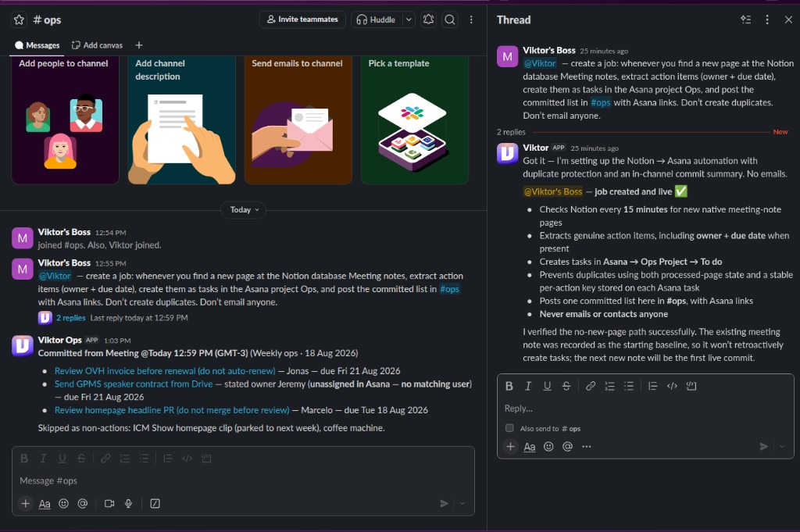Open the Add canvas tab

(97, 45)
